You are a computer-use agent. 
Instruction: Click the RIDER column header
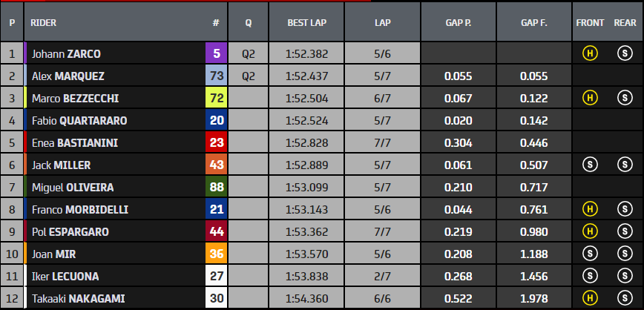pos(44,23)
